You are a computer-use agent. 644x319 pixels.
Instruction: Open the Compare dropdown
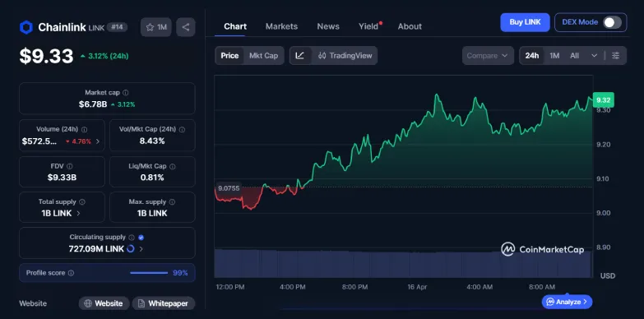coord(488,55)
